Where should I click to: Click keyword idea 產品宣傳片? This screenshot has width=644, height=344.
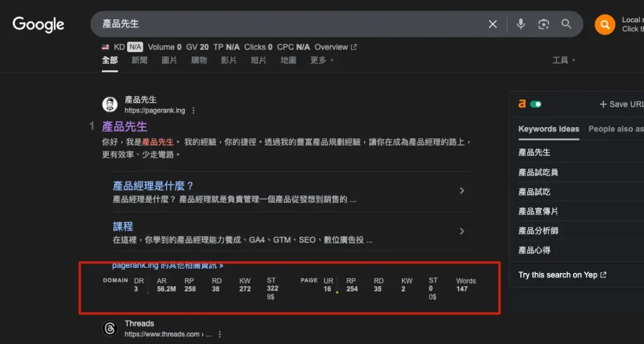tap(538, 211)
